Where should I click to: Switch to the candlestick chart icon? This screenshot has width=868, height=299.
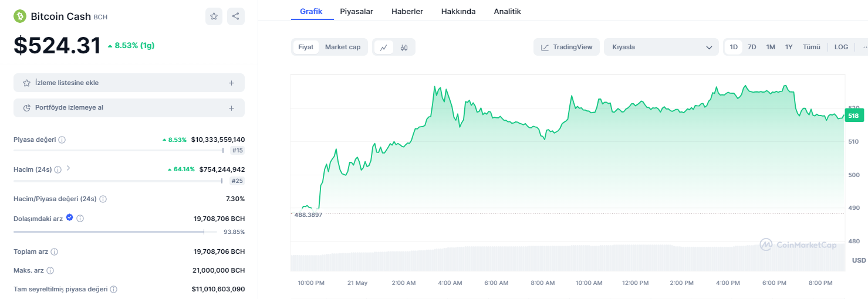pyautogui.click(x=404, y=47)
